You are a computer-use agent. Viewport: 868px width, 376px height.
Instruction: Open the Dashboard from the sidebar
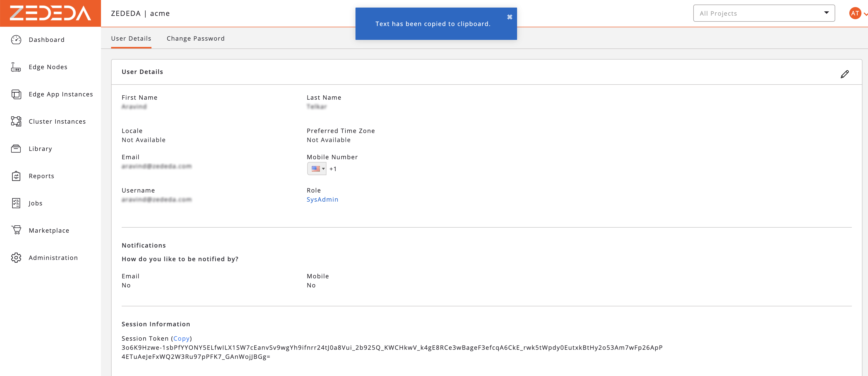coord(46,39)
